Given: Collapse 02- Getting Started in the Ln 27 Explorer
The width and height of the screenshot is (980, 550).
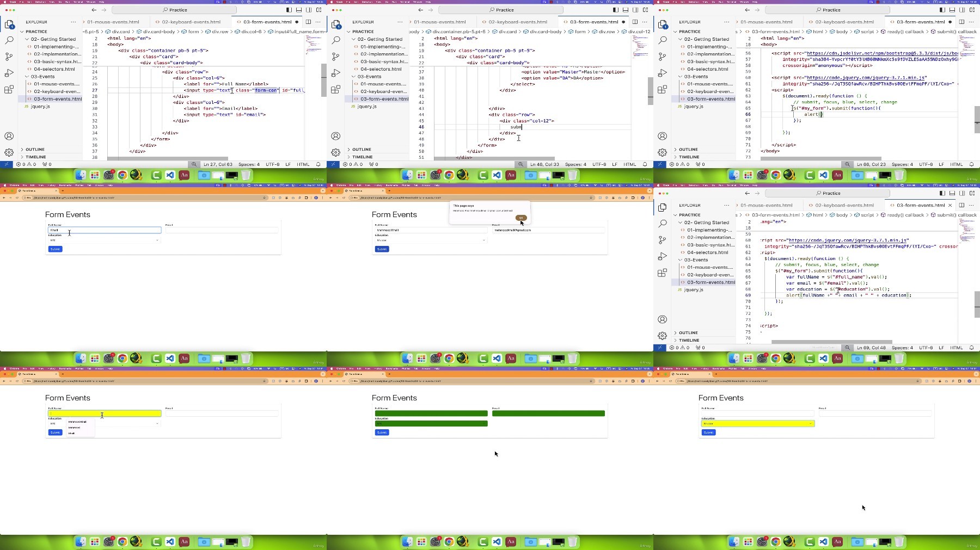Looking at the screenshot, I should click(50, 39).
